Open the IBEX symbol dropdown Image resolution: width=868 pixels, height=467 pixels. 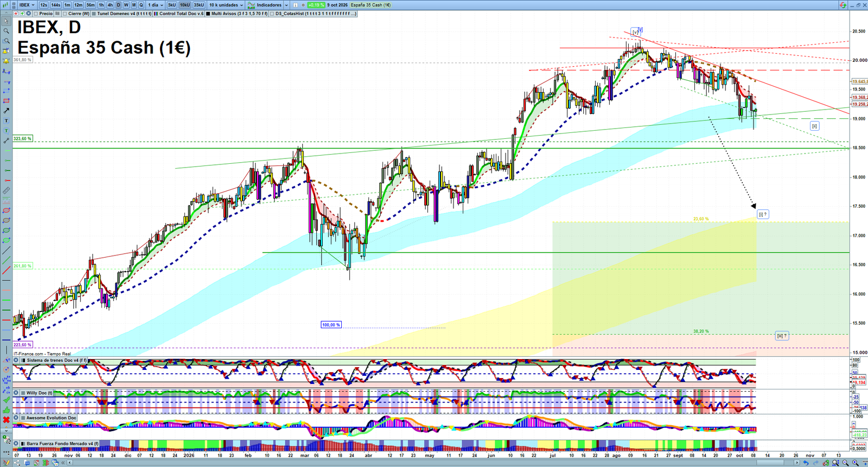pos(27,5)
